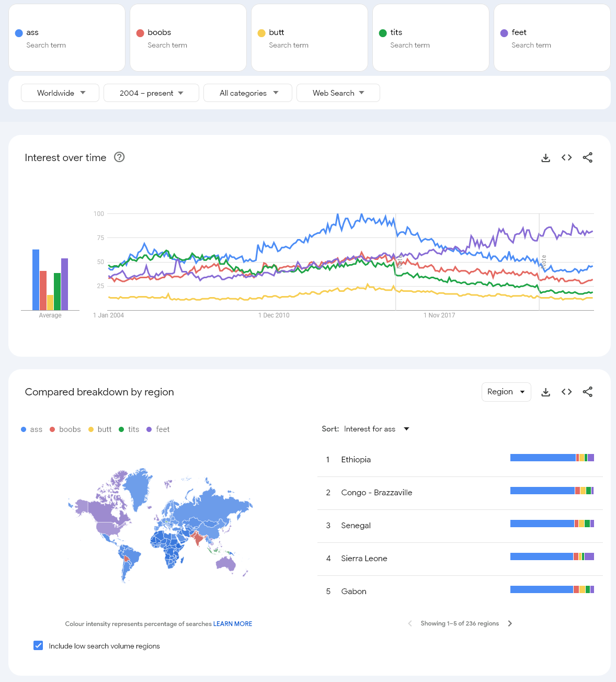Viewport: 616px width, 682px height.
Task: Share the Compared breakdown by region card
Action: [587, 392]
